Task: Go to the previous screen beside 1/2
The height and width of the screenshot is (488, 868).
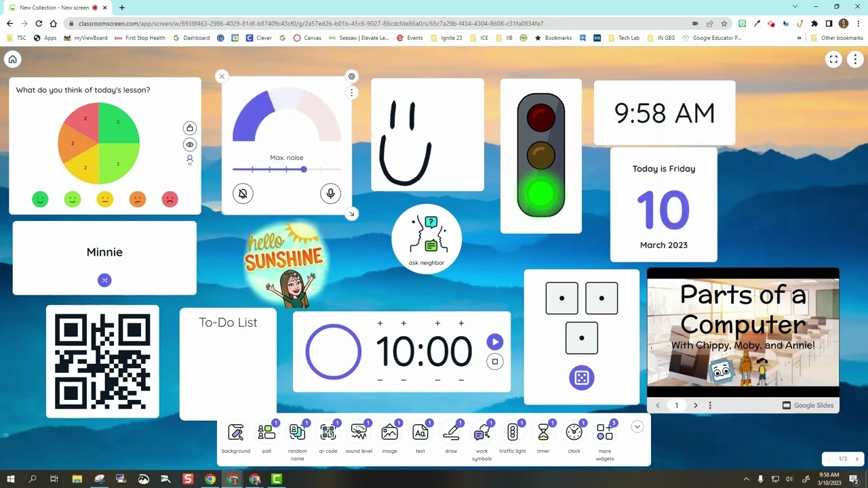Action: click(x=828, y=459)
